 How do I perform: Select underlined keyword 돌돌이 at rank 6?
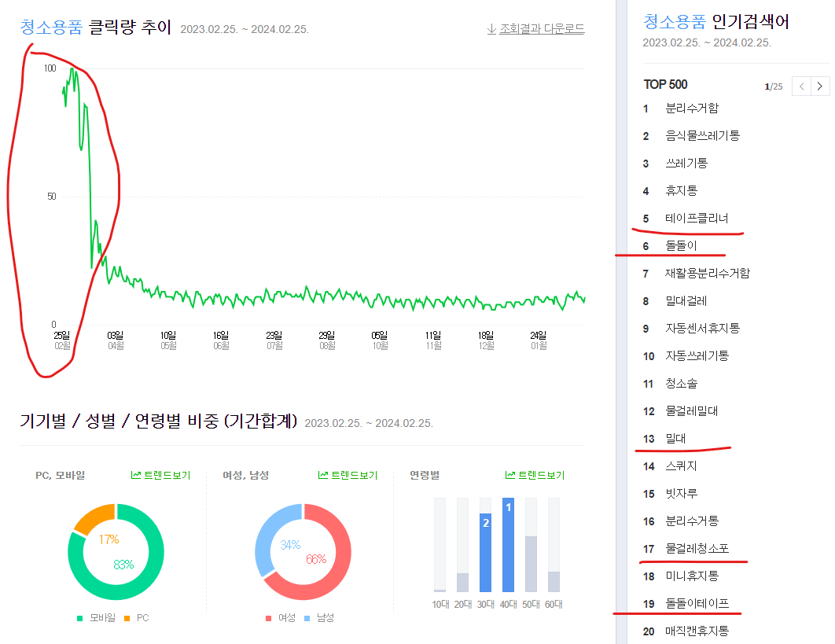(680, 245)
